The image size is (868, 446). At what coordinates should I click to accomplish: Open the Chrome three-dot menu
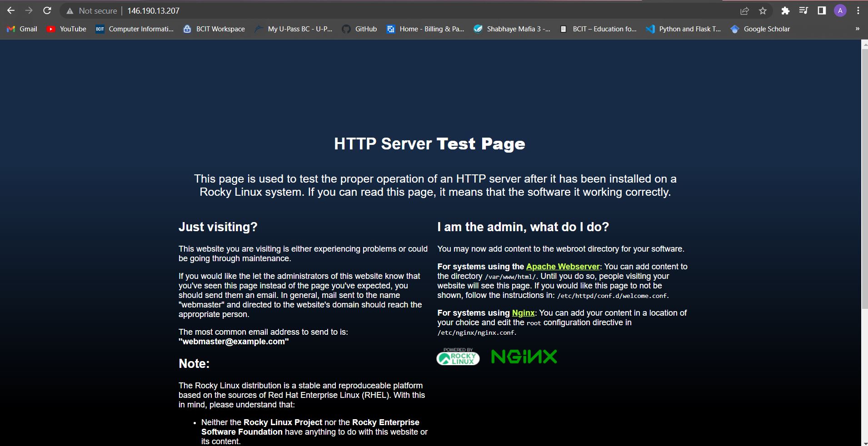pyautogui.click(x=858, y=10)
